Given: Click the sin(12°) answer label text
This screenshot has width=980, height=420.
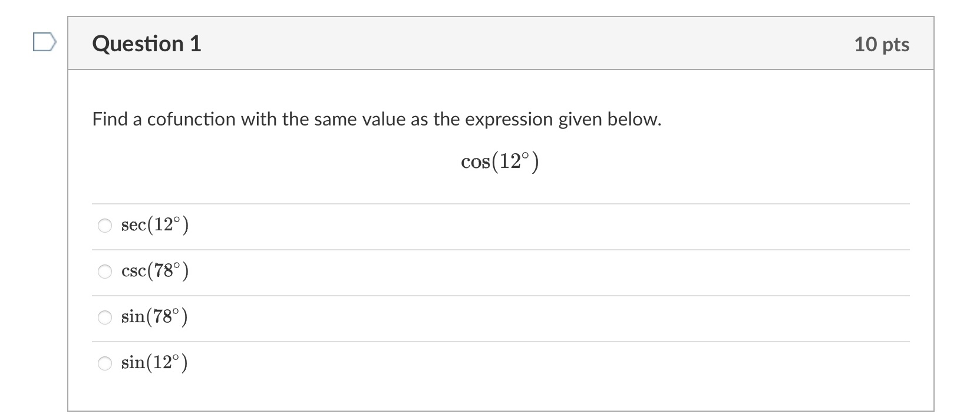Looking at the screenshot, I should [x=154, y=363].
